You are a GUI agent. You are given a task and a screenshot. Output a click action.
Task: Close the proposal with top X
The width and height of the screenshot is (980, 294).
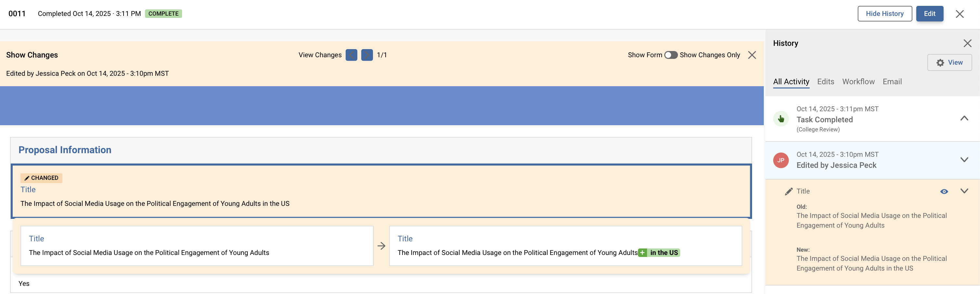click(960, 14)
